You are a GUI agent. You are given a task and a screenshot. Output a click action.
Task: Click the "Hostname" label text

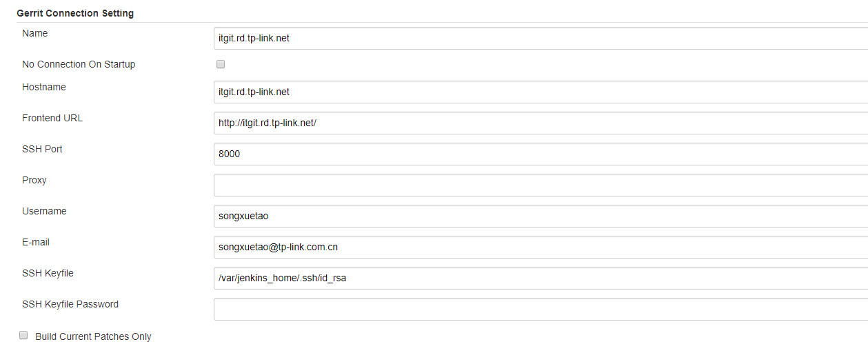(44, 87)
